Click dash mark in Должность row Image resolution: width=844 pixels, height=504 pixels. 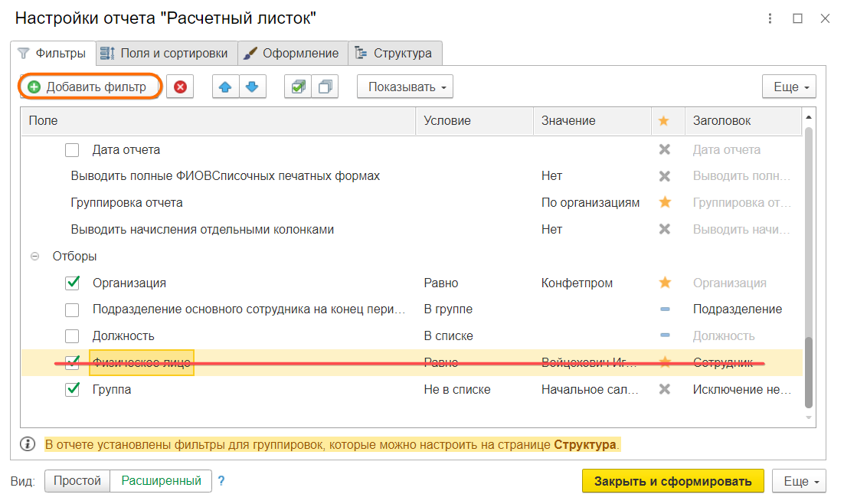665,335
